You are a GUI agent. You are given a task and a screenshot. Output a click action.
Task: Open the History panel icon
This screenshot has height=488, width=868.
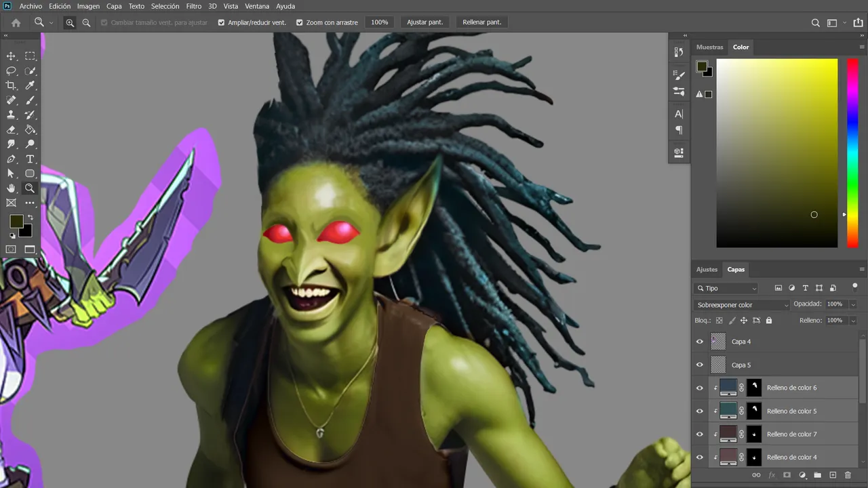click(679, 52)
